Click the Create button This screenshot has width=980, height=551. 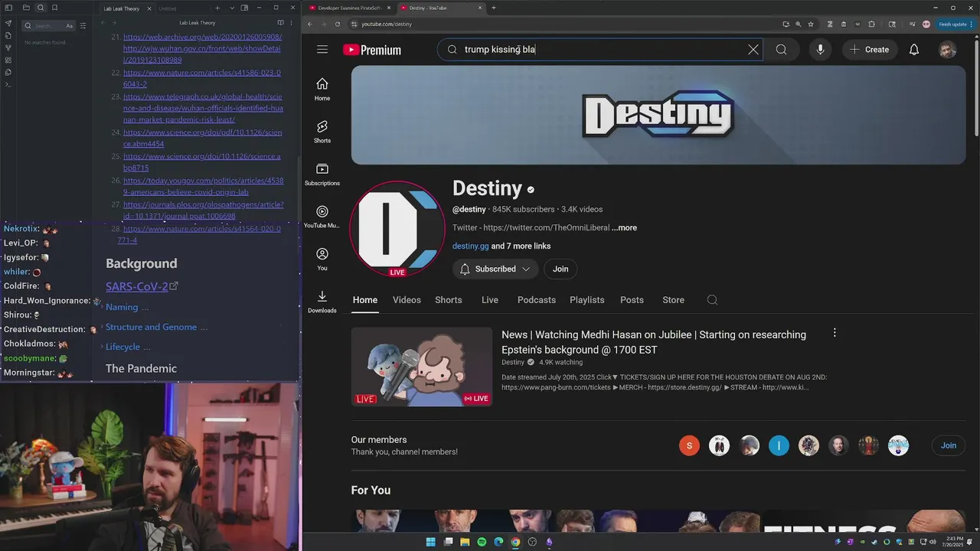point(870,50)
